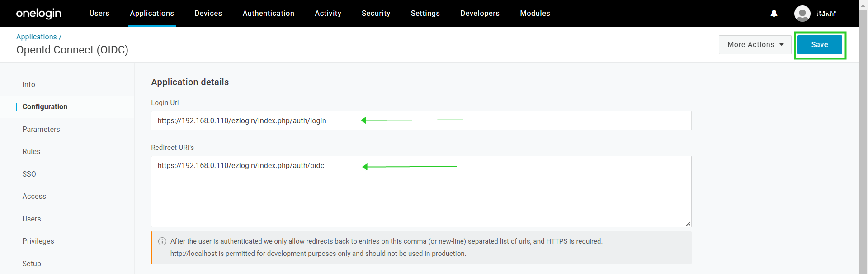This screenshot has height=274, width=868.
Task: Go back via Applications breadcrumb link
Action: click(x=37, y=37)
